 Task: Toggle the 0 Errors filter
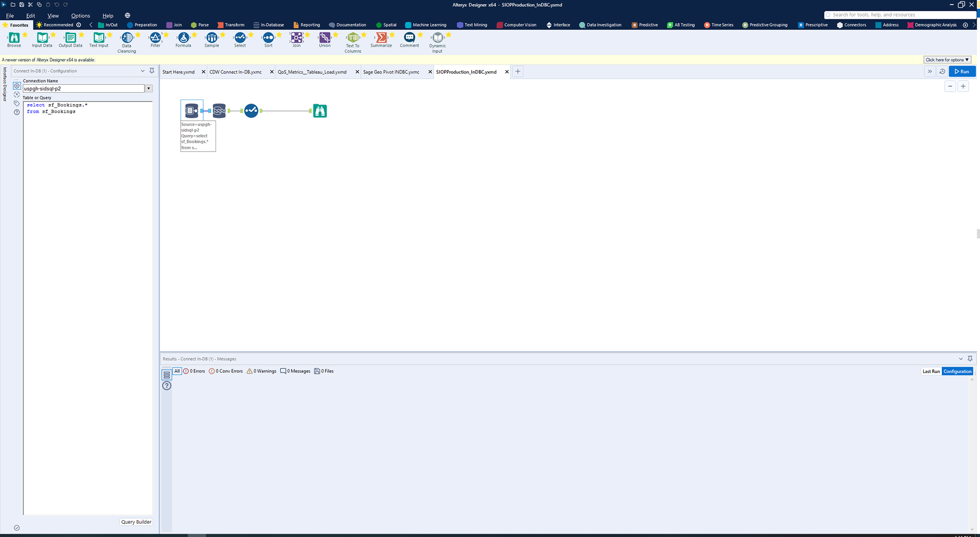point(194,371)
